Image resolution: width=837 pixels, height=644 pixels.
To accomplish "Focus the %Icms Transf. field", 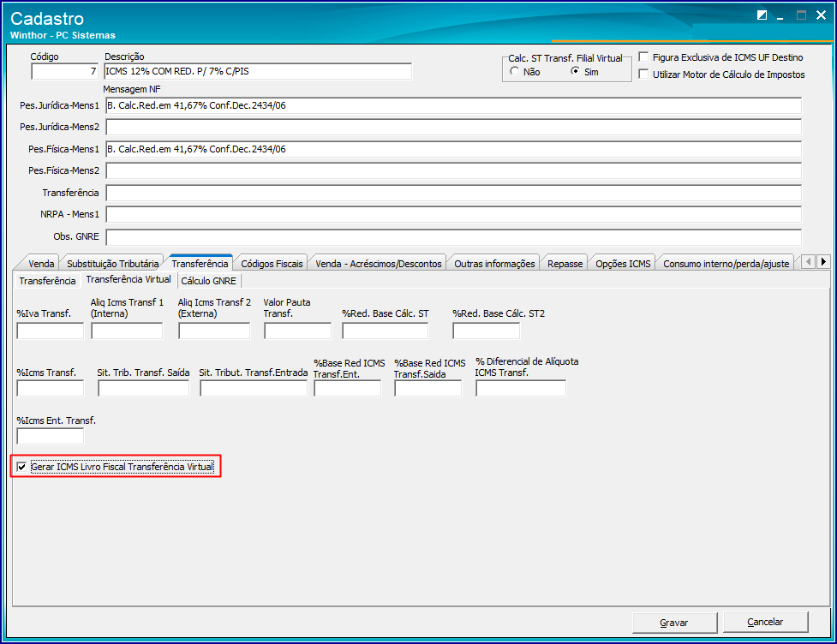I will coord(51,389).
